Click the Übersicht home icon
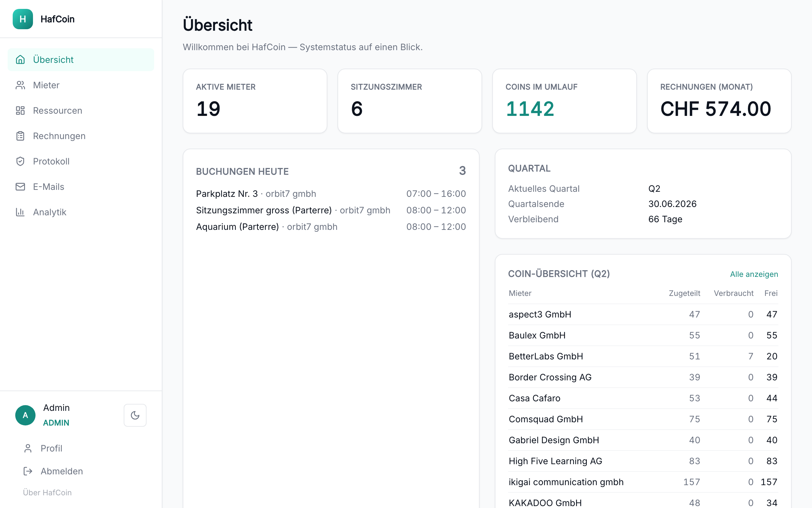The image size is (812, 508). (x=21, y=60)
